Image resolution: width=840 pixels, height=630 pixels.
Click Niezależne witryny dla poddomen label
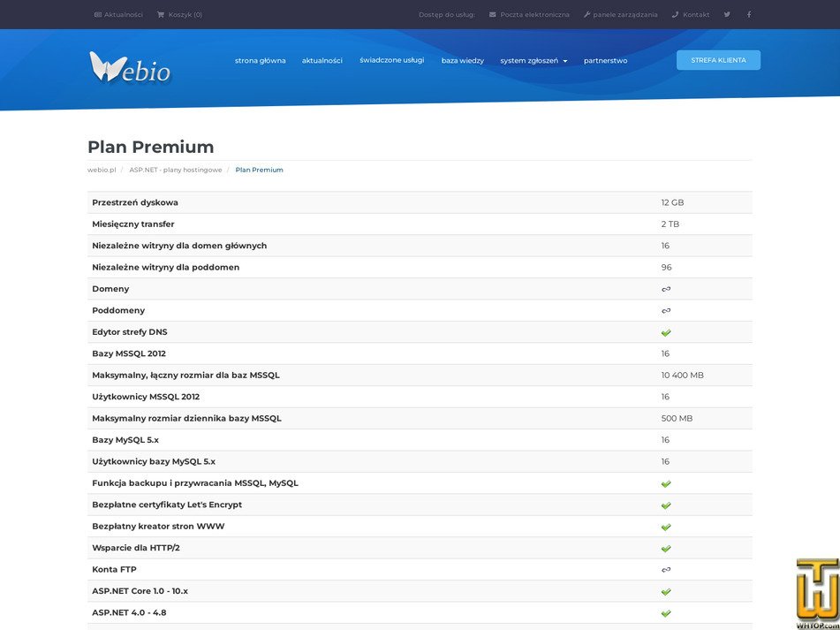tap(165, 268)
